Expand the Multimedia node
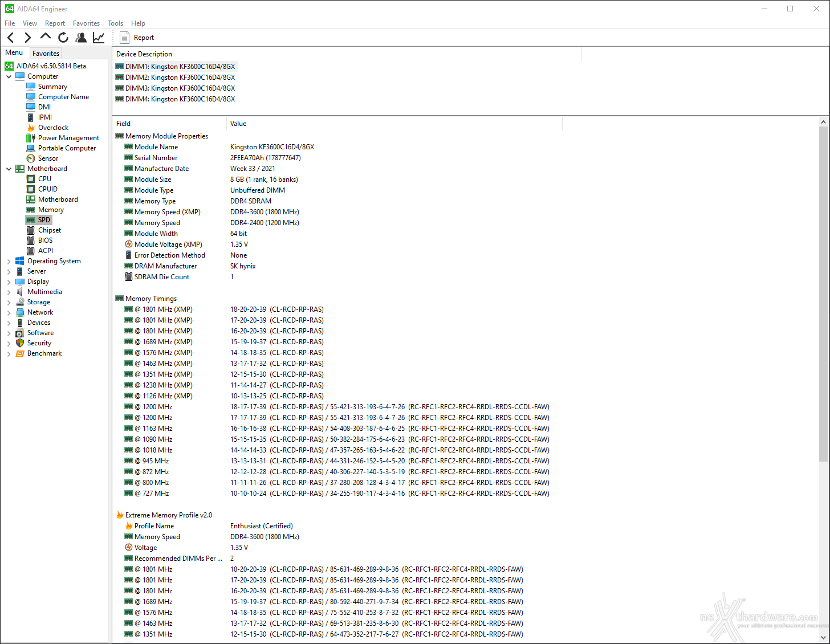This screenshot has height=644, width=830. click(x=9, y=292)
